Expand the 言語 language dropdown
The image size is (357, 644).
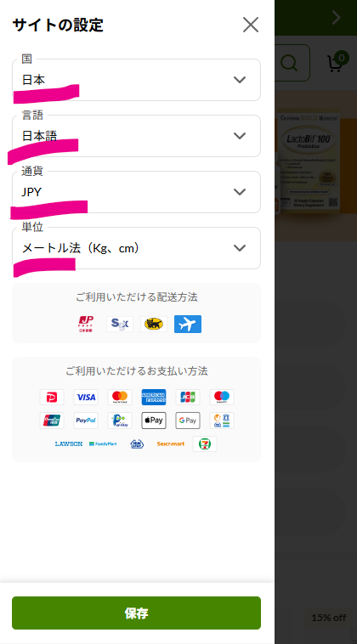(x=136, y=136)
